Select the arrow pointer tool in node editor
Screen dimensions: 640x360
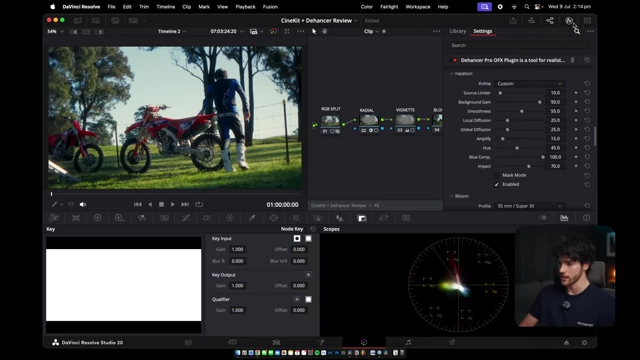pyautogui.click(x=314, y=31)
